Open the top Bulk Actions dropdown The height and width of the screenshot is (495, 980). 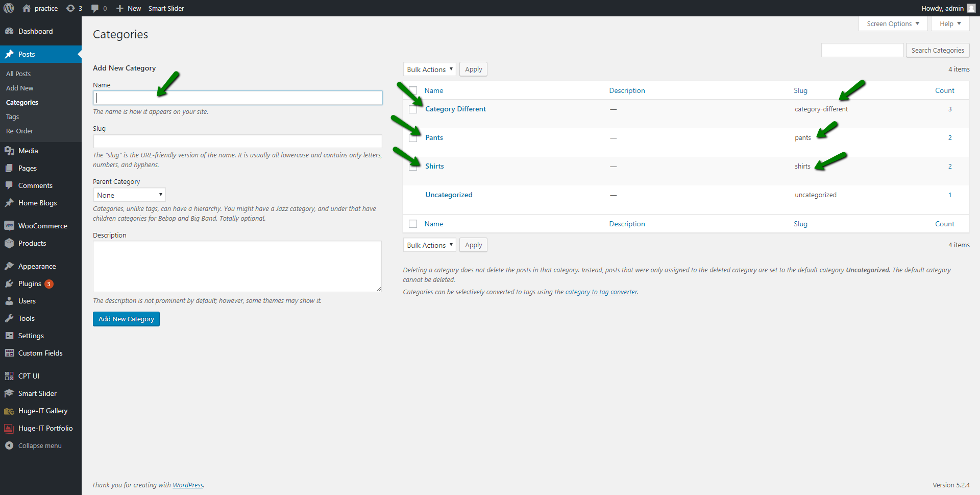click(x=429, y=69)
